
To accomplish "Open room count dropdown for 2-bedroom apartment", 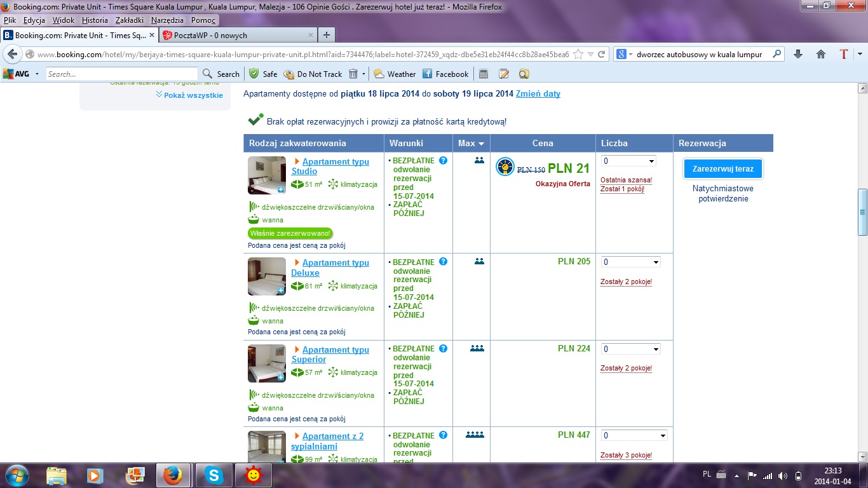I will coord(634,435).
